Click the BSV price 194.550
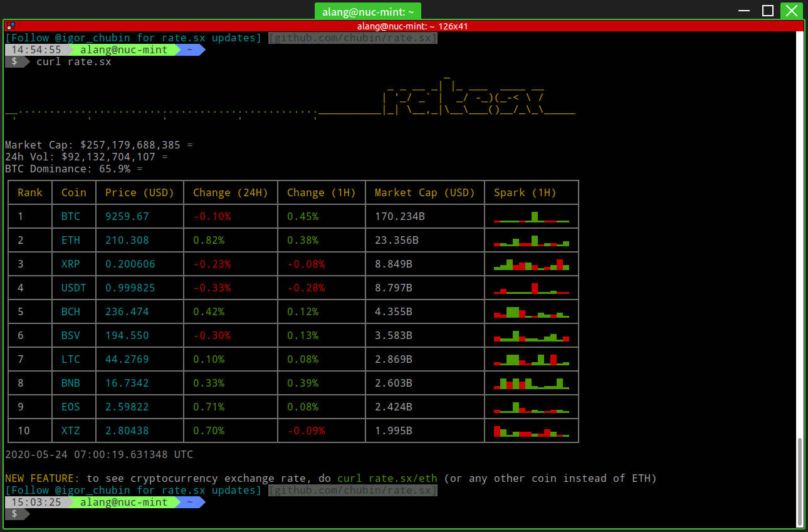The height and width of the screenshot is (532, 808). click(x=127, y=335)
